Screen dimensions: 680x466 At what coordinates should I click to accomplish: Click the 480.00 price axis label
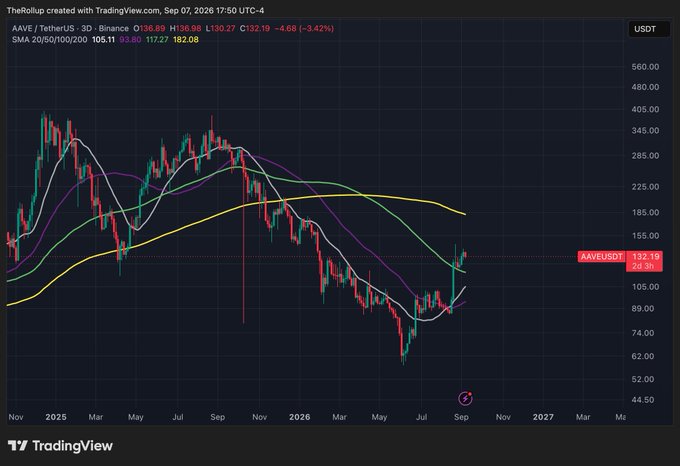(645, 87)
